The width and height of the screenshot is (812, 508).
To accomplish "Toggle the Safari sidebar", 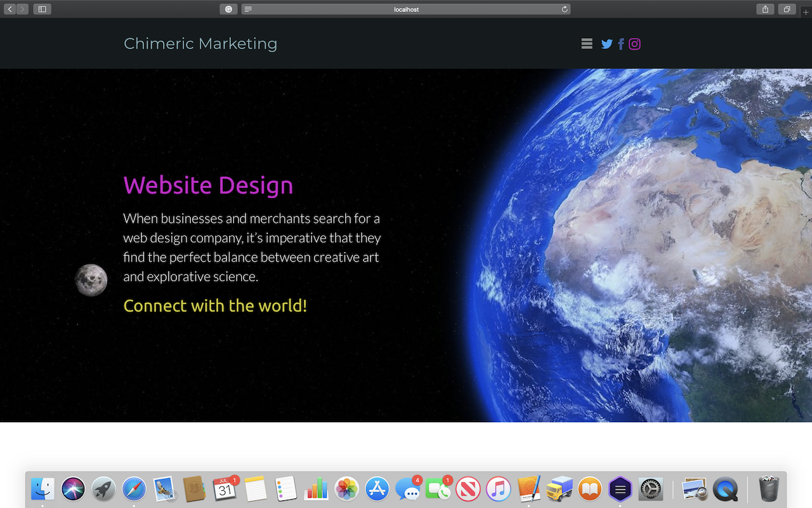I will click(x=43, y=9).
